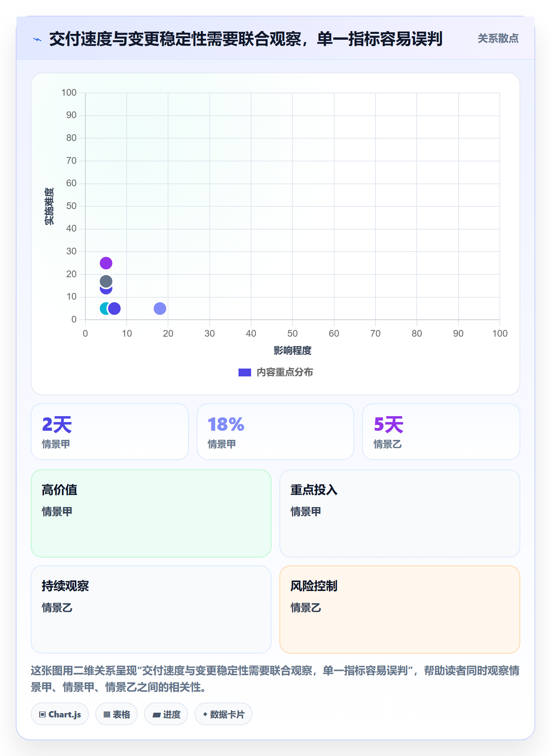Click the Chart.js tag

(x=60, y=714)
